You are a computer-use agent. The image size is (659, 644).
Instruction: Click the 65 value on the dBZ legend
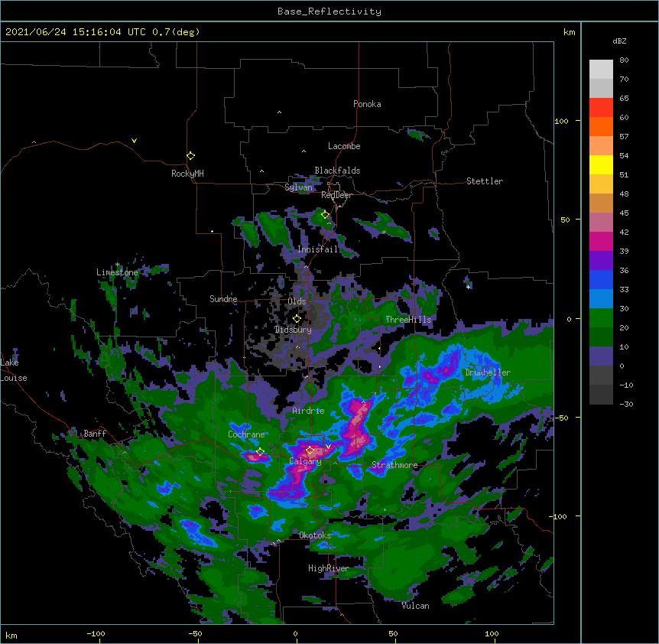[x=624, y=99]
